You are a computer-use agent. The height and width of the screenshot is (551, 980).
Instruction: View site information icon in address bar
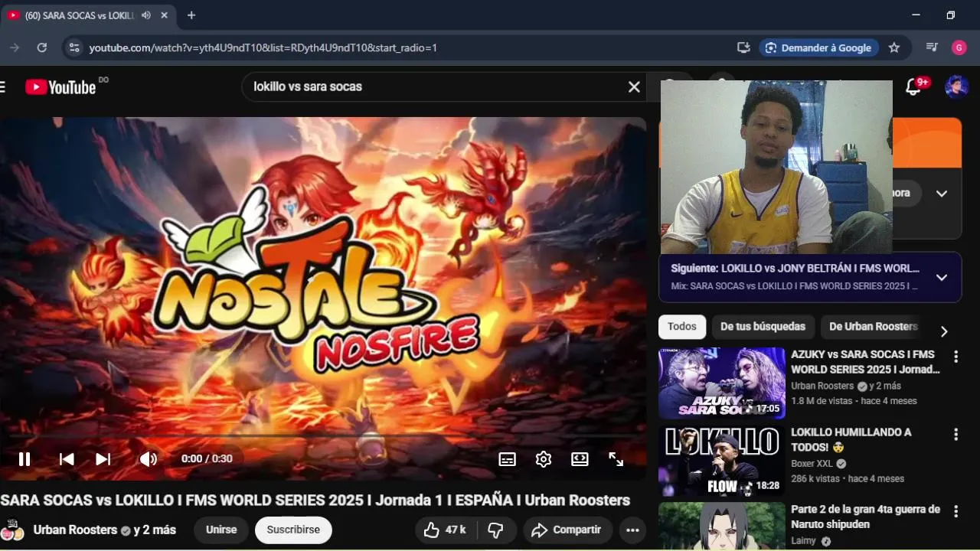(73, 47)
